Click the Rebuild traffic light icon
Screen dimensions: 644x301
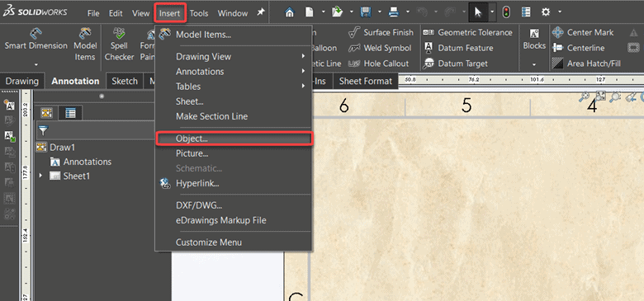(x=506, y=12)
